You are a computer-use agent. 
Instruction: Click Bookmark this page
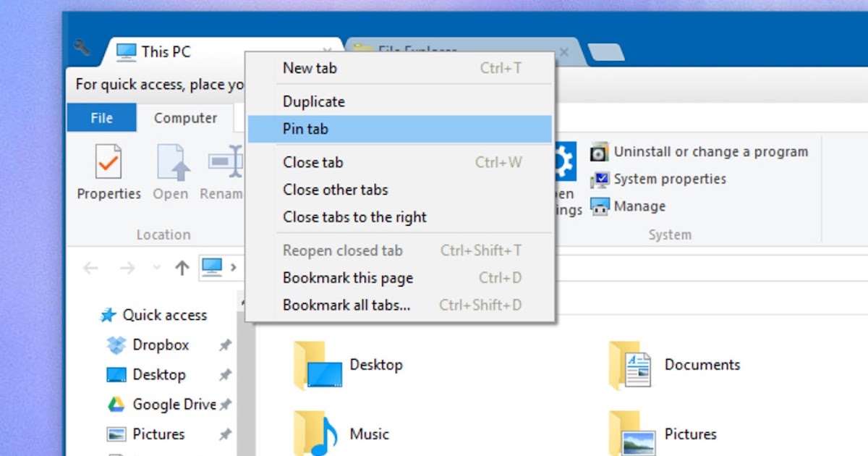point(348,278)
